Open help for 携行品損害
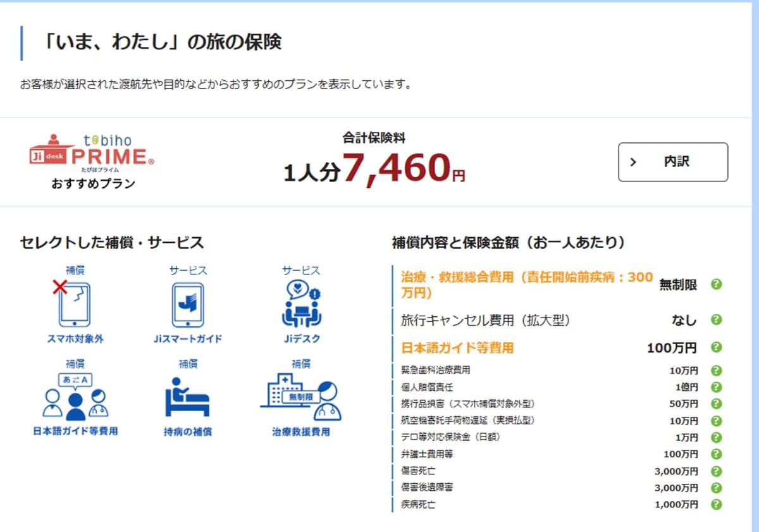Screen dimensions: 759x532 click(x=716, y=404)
